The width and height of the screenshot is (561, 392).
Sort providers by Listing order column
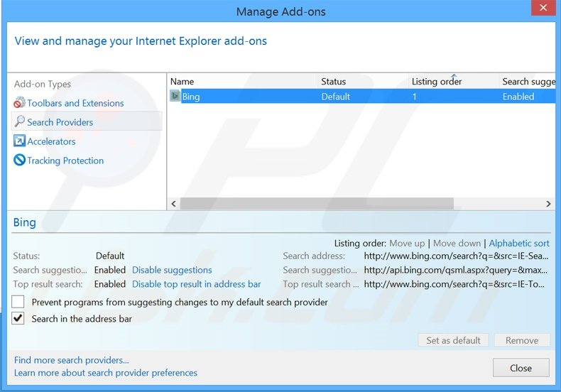click(437, 82)
